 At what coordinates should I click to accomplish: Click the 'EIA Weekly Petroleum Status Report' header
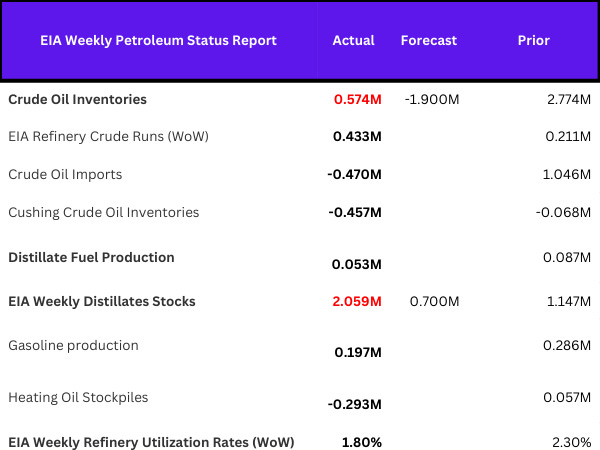coord(158,41)
